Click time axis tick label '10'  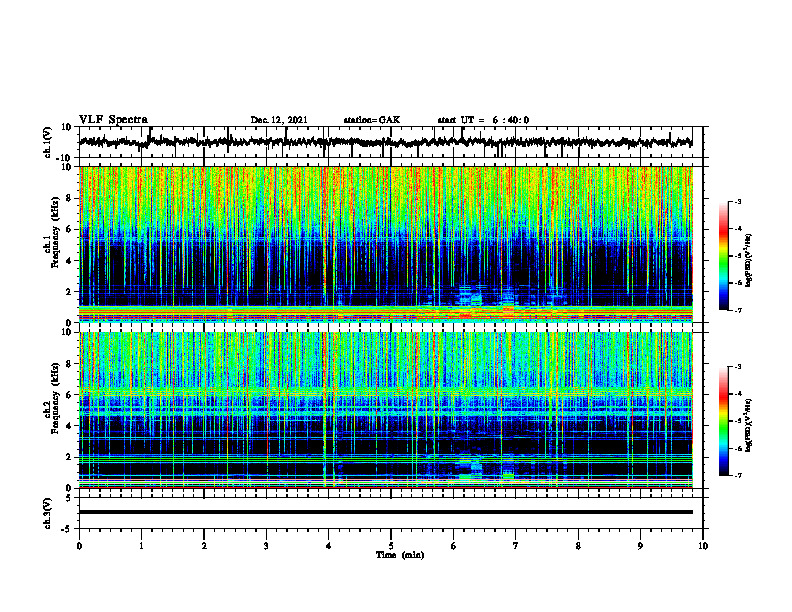[703, 546]
